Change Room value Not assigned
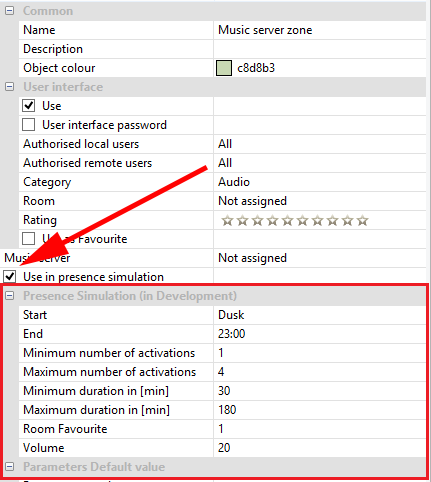Screen dimensions: 431x482 [x=319, y=201]
